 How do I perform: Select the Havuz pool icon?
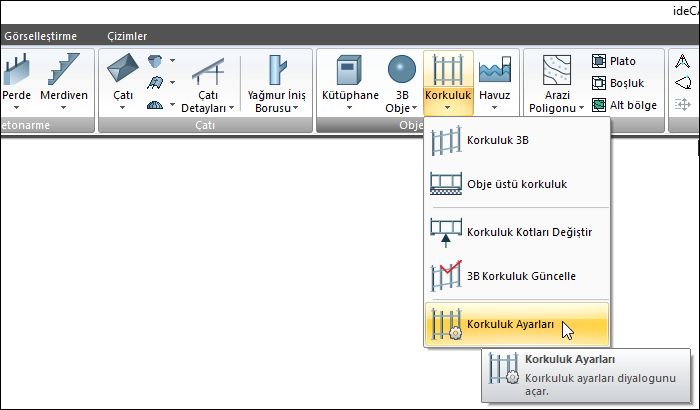tap(495, 69)
